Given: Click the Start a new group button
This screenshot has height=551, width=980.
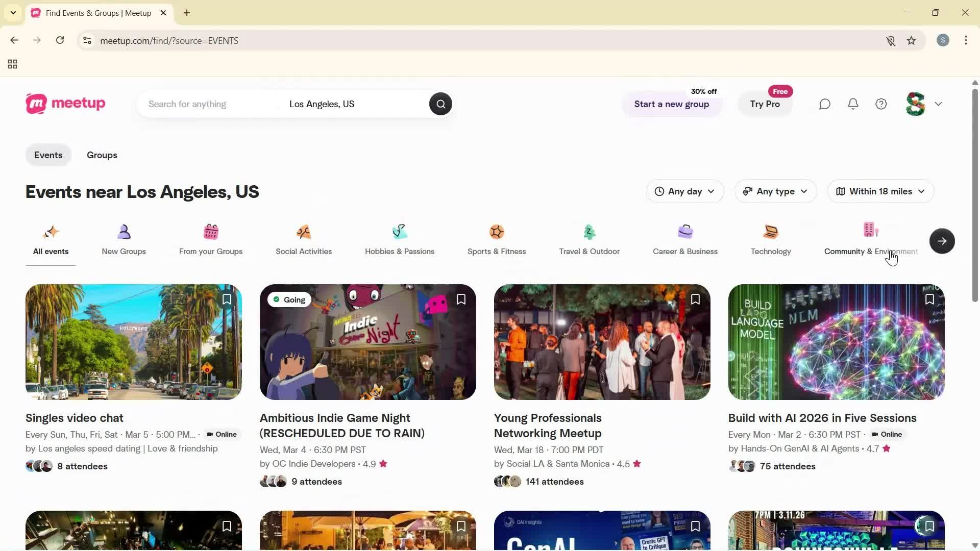Looking at the screenshot, I should (x=672, y=104).
